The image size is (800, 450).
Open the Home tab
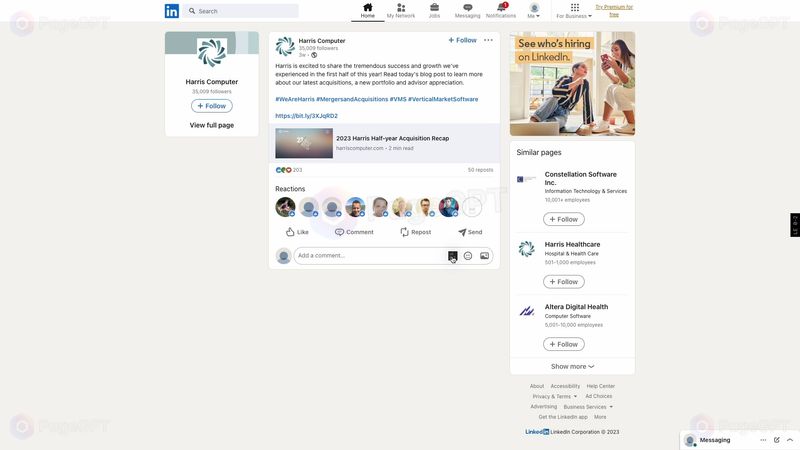pyautogui.click(x=367, y=11)
